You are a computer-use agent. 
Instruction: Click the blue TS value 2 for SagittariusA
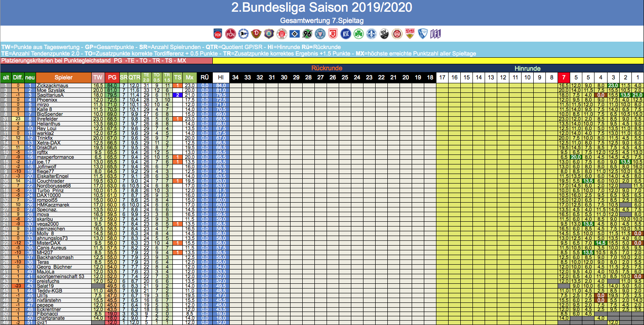[178, 95]
